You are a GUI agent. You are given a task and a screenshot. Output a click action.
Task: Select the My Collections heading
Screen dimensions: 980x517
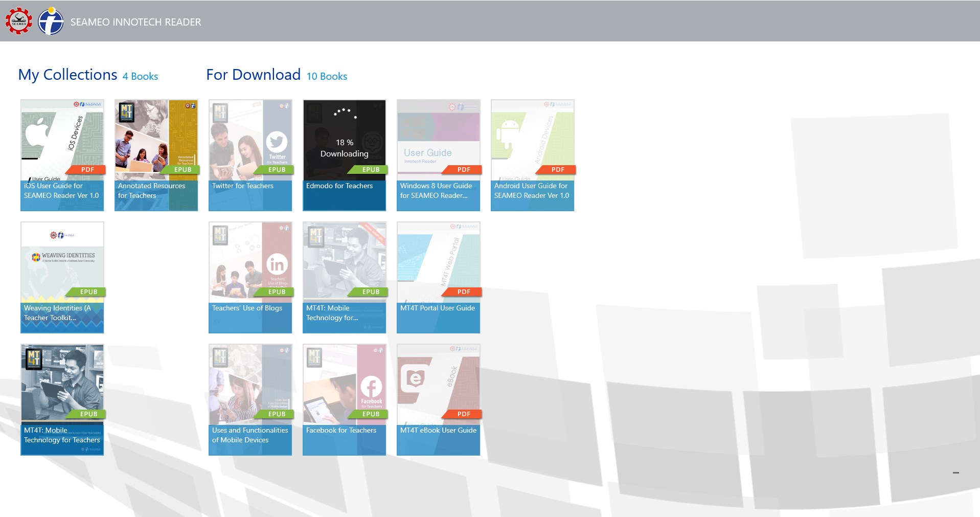click(67, 75)
